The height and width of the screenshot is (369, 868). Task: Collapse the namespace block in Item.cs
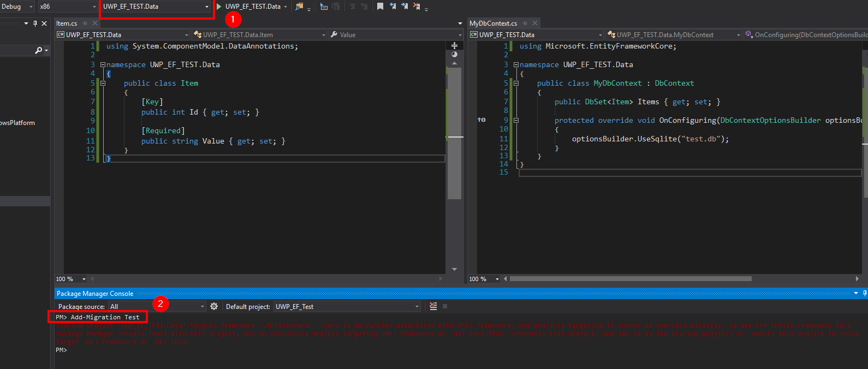103,64
